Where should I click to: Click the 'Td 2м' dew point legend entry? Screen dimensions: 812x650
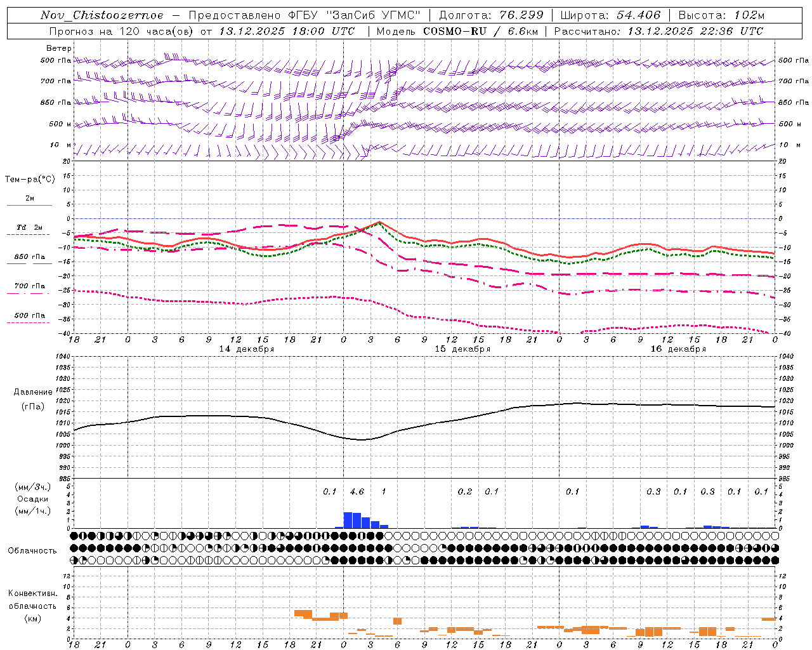click(29, 227)
